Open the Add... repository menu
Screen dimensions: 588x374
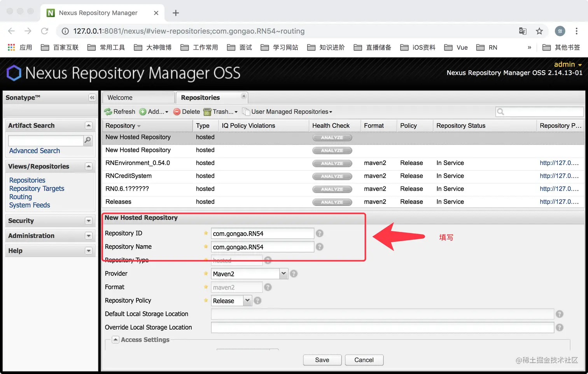pyautogui.click(x=154, y=112)
